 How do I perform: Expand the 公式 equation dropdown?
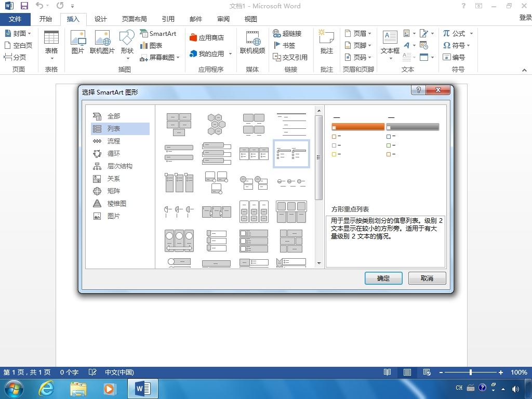(471, 33)
